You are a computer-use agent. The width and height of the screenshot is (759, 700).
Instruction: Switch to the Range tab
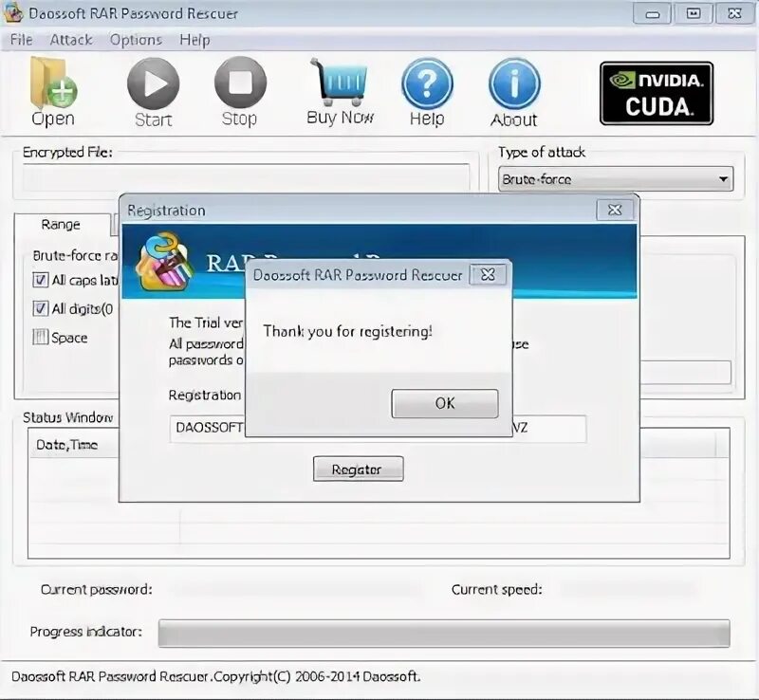coord(61,225)
